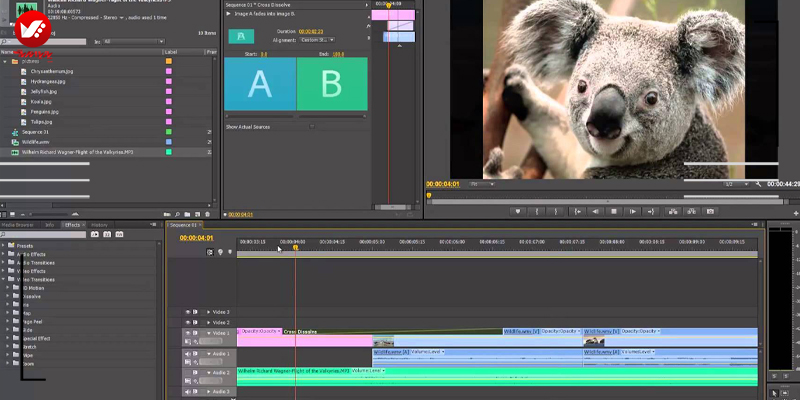
Task: Toggle Sync Lock on Video 3 track
Action: (x=195, y=312)
